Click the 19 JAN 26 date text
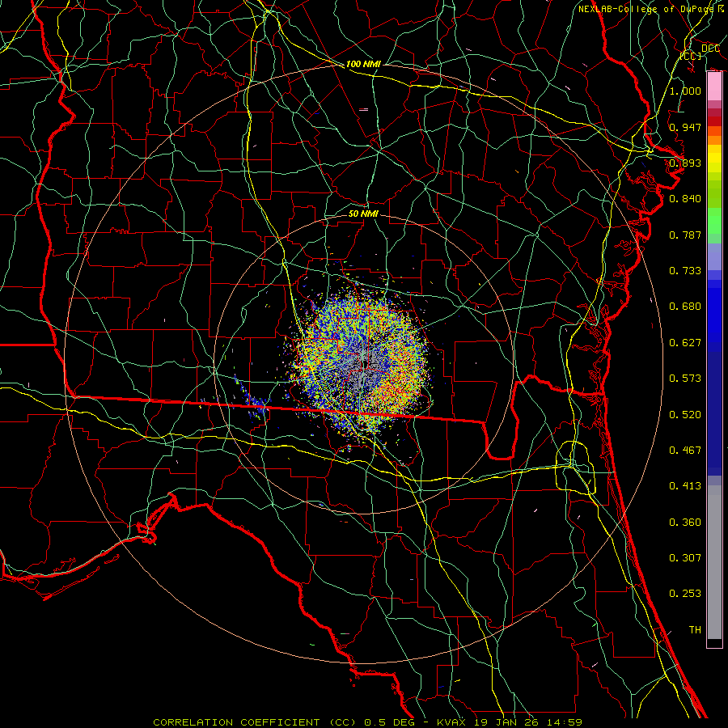This screenshot has width=728, height=728. (x=508, y=722)
